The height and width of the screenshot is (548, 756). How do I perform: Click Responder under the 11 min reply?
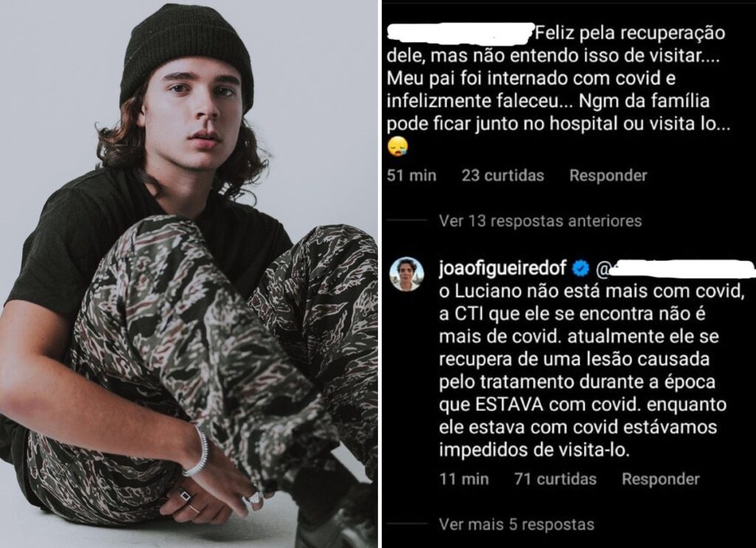(661, 479)
